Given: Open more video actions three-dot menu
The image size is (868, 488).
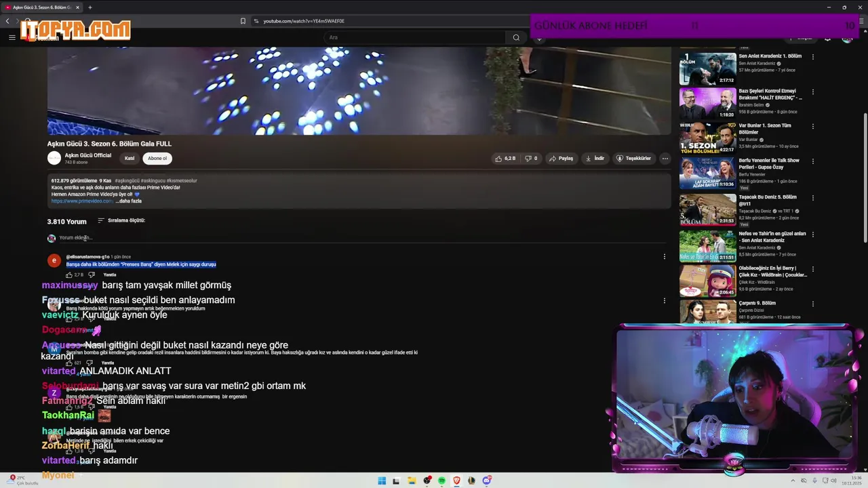Looking at the screenshot, I should tap(665, 159).
